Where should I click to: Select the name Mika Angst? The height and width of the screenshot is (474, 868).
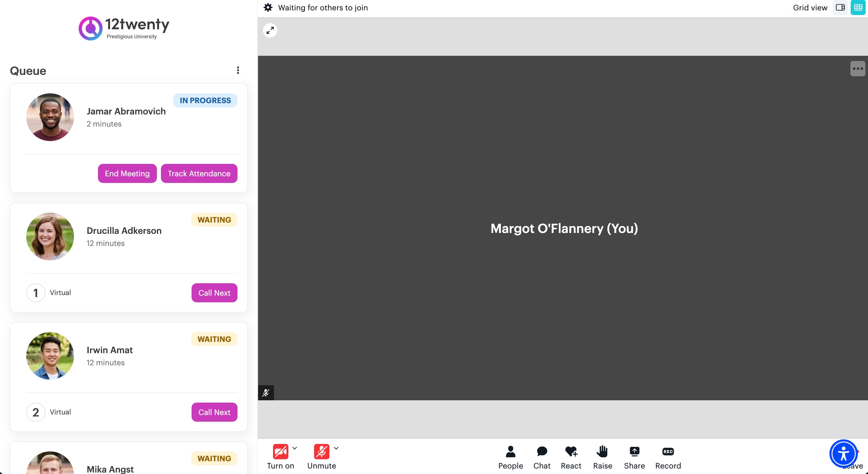tap(110, 469)
